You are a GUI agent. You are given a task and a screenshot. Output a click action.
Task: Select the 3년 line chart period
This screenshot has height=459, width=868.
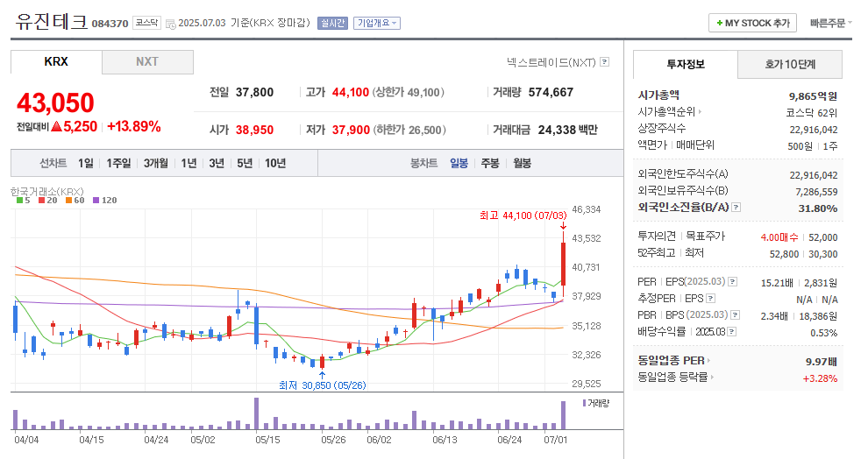(x=217, y=163)
